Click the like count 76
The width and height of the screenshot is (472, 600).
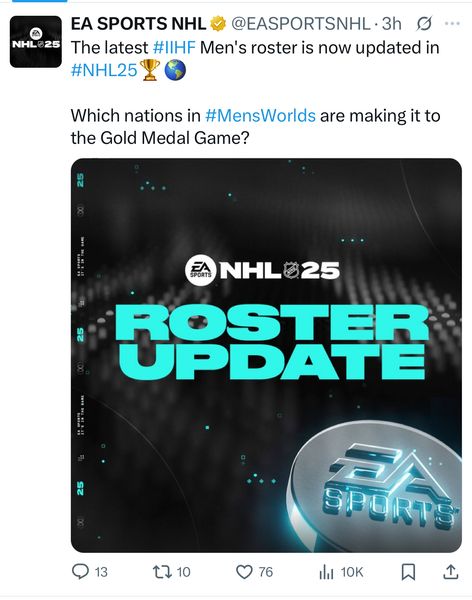[x=265, y=572]
